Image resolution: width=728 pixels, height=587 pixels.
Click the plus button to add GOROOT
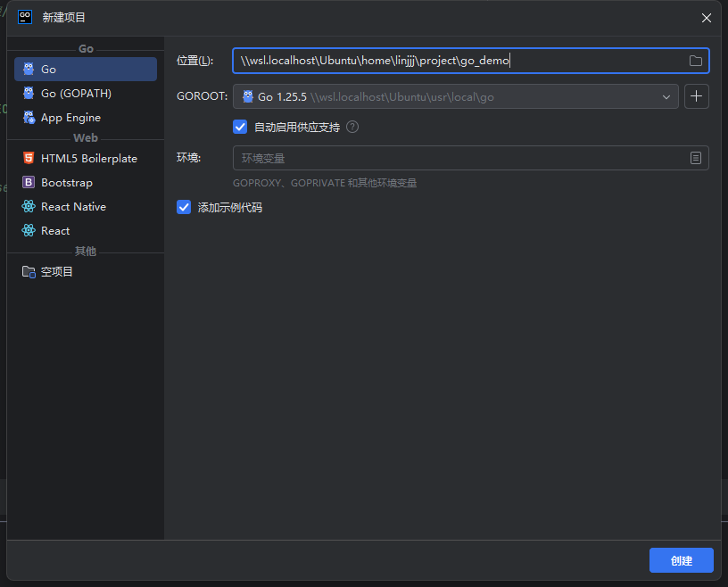696,96
